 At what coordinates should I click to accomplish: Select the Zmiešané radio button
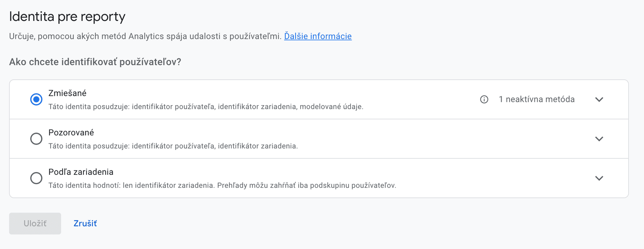pos(36,100)
